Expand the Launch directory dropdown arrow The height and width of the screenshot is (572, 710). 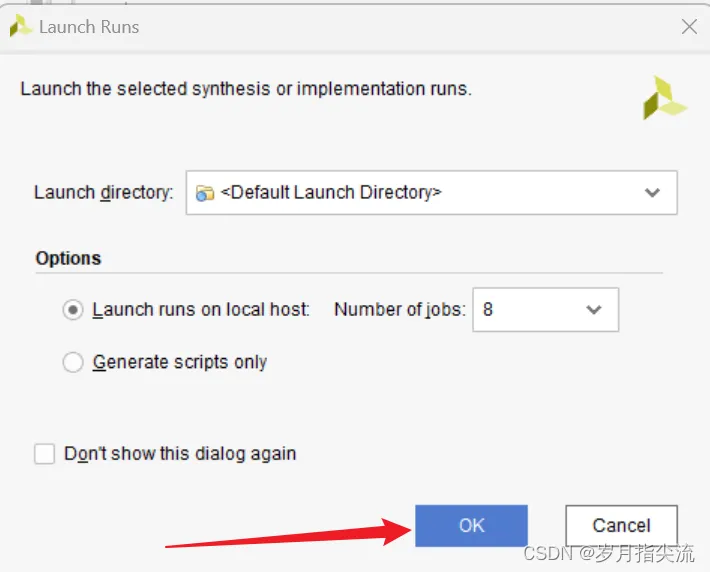click(x=652, y=193)
